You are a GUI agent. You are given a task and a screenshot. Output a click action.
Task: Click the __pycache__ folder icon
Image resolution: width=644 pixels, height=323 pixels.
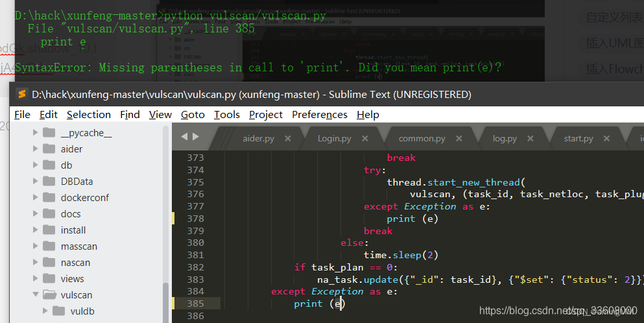pyautogui.click(x=49, y=132)
